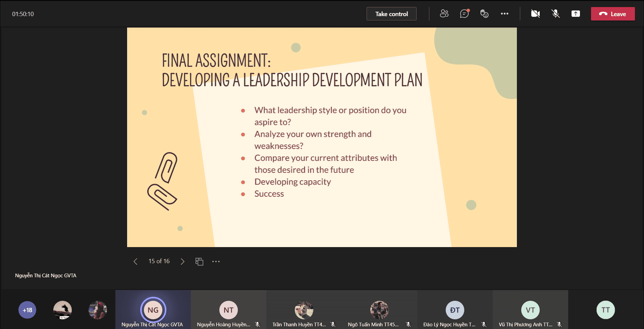Screen dimensions: 644x329
Task: Click the slide title 'FINAL ASSIGNMENT:'
Action: coord(216,61)
